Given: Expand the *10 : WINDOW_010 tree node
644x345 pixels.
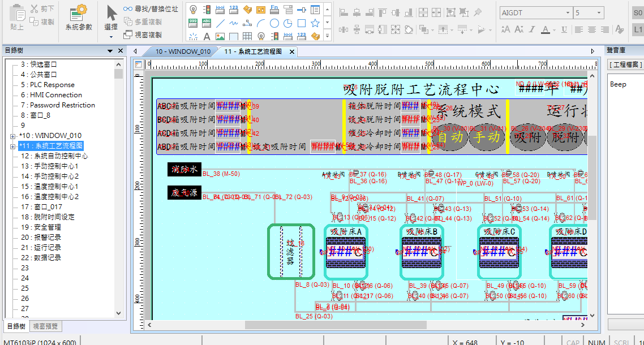Looking at the screenshot, I should click(x=12, y=136).
